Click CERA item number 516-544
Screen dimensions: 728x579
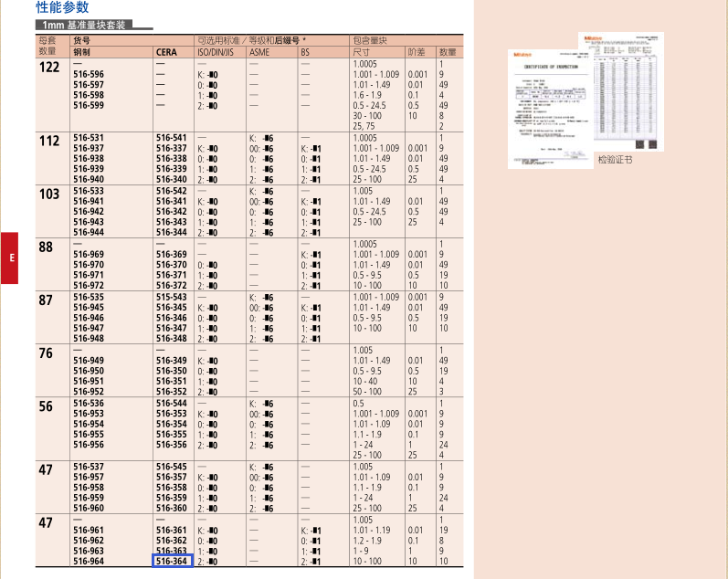point(172,404)
